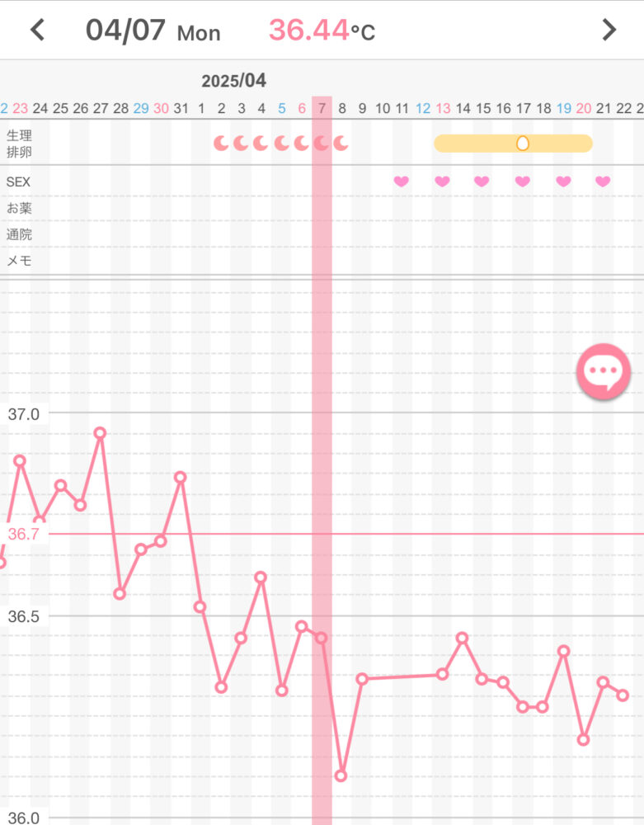Select date 13 in the date row
Screen dimensions: 644x825
443,108
